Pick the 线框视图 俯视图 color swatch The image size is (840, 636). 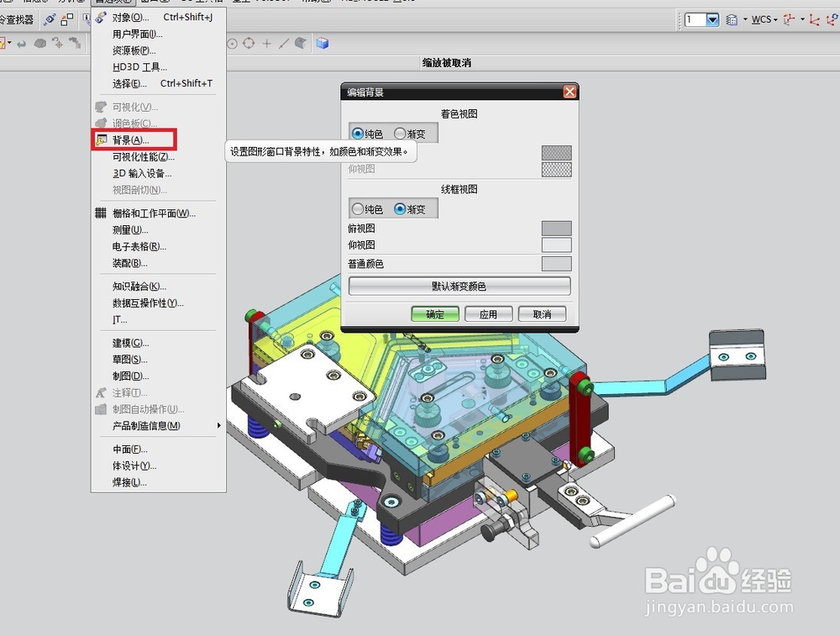(x=557, y=229)
